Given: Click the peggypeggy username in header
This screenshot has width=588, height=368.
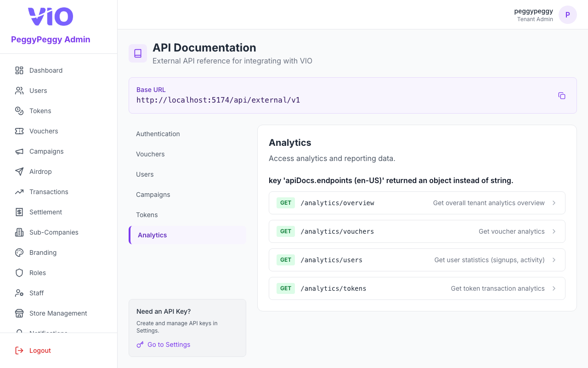Looking at the screenshot, I should coord(533,11).
